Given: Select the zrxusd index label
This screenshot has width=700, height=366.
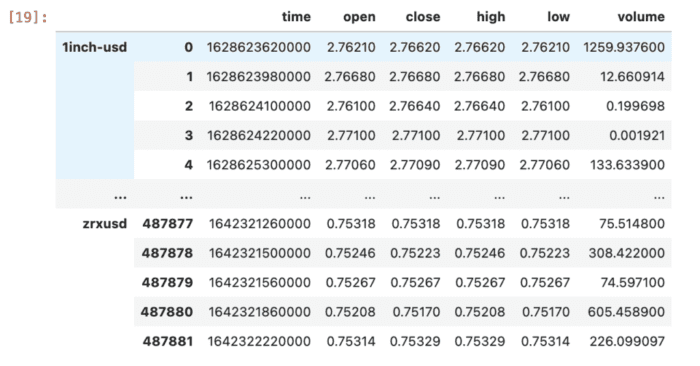Looking at the screenshot, I should 105,223.
